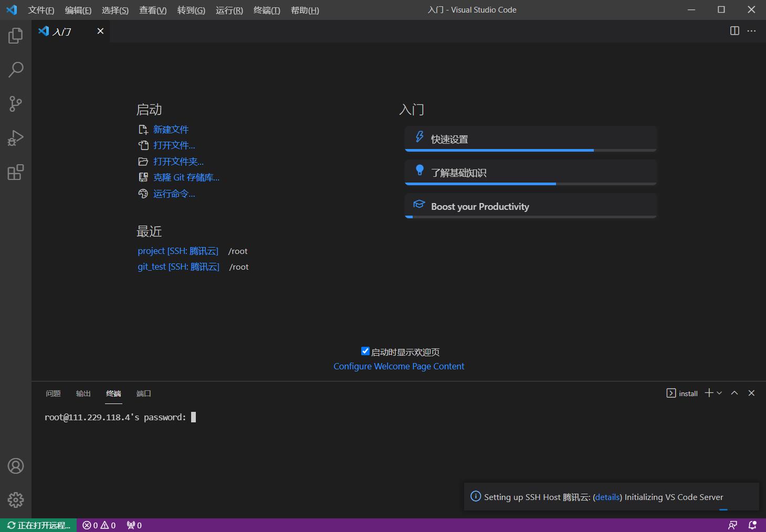
Task: Maximize the panel with the chevron
Action: pos(734,393)
